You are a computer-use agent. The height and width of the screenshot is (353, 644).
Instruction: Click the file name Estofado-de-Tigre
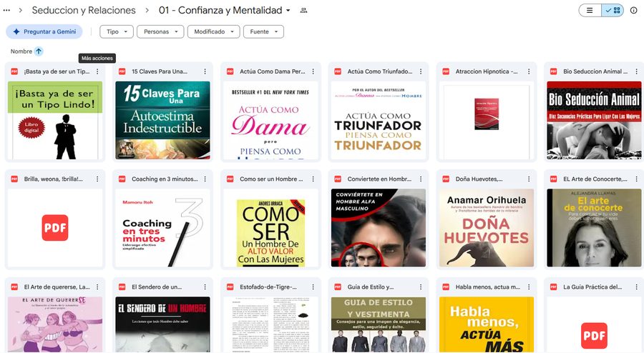pyautogui.click(x=268, y=287)
